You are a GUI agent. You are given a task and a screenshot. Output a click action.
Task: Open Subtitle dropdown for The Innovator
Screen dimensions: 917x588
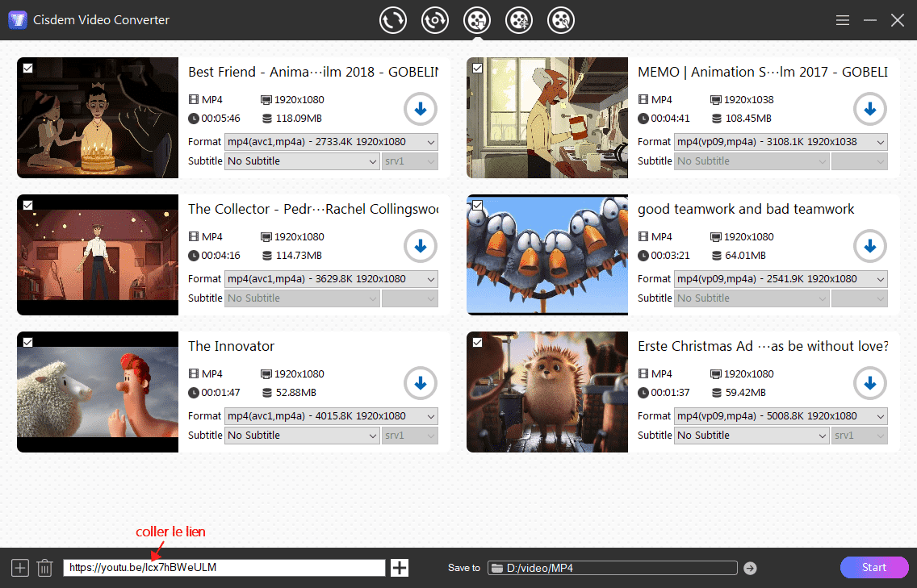[x=303, y=436]
